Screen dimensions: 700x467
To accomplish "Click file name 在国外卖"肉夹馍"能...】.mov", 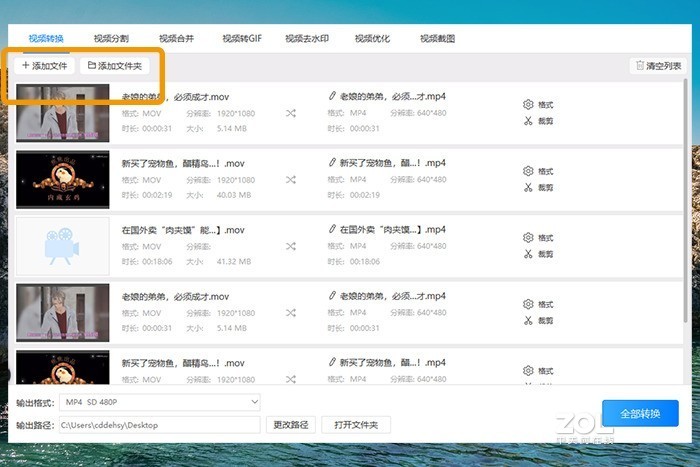I will pos(183,230).
